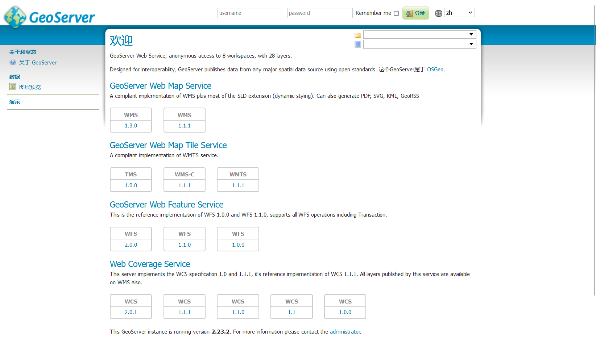Click the password input field

[x=320, y=13]
